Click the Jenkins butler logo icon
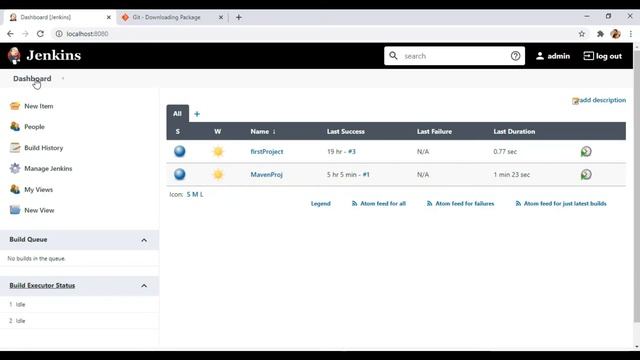 coord(14,56)
